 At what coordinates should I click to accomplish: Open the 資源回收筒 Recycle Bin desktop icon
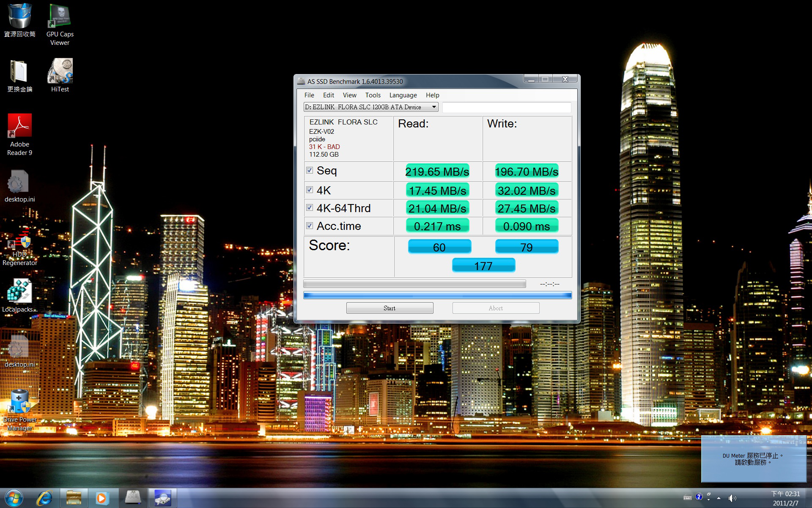tap(19, 20)
